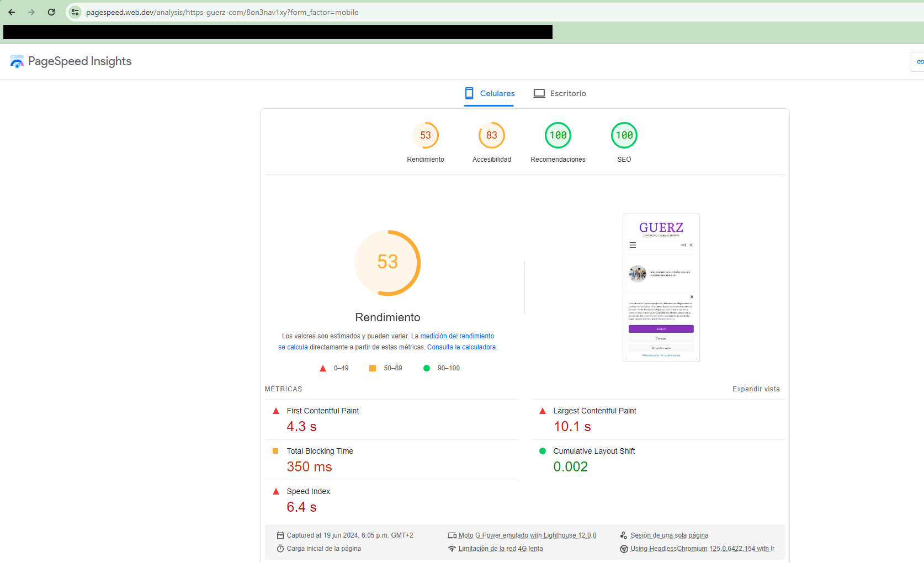Screen dimensions: 924x563
Task: Expand the metrics with Expandir vista
Action: (x=756, y=389)
